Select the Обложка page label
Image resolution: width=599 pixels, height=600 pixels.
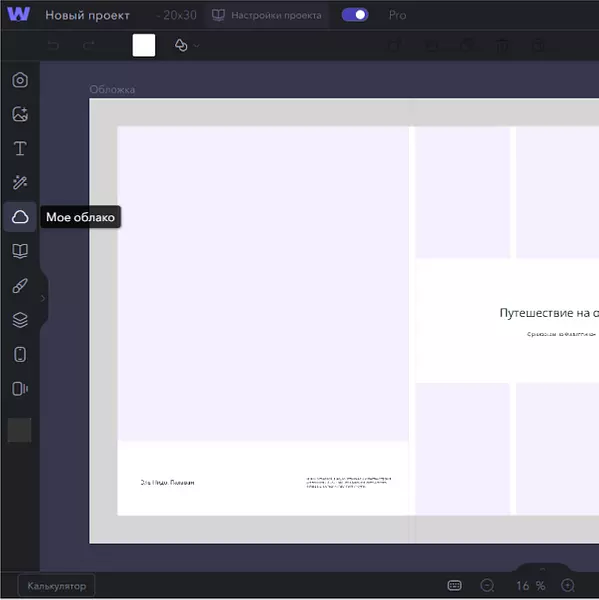click(x=112, y=90)
